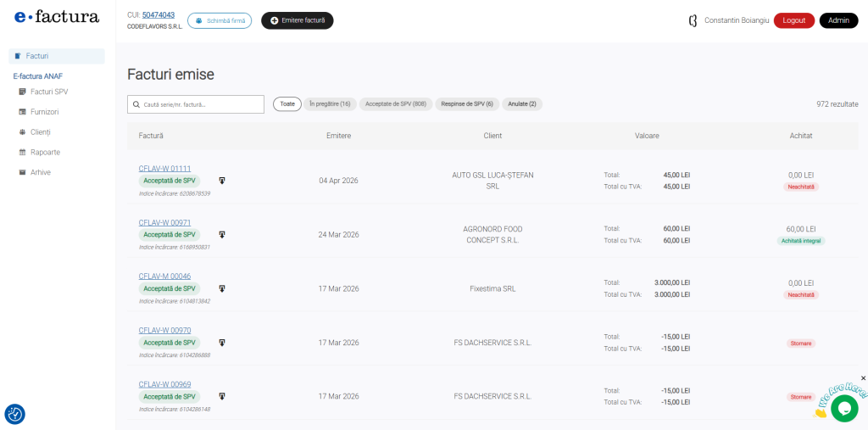868x430 pixels.
Task: Filter by În pregătire (16)
Action: tap(330, 104)
